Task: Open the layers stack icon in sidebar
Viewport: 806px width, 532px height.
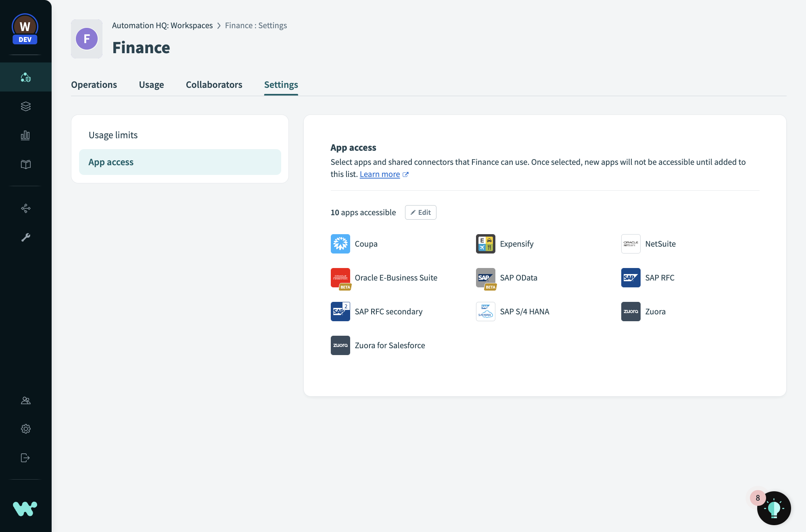Action: 25,106
